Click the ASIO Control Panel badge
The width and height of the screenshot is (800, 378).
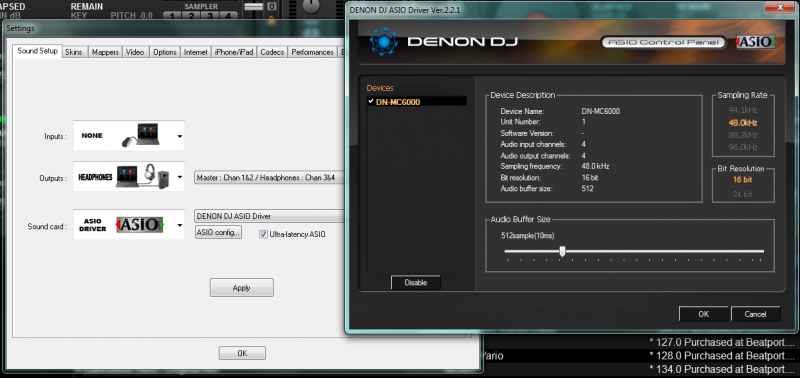(x=664, y=42)
